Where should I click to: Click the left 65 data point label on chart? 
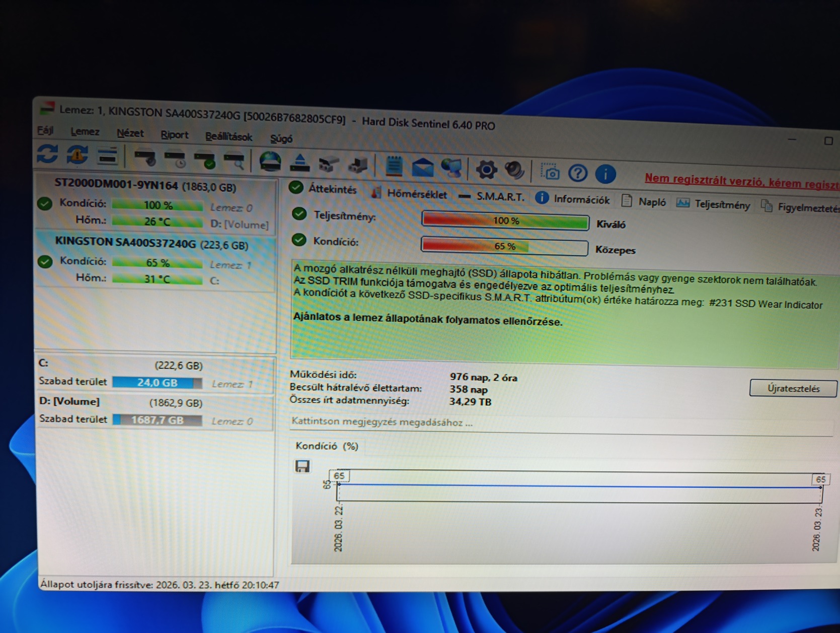(x=339, y=476)
